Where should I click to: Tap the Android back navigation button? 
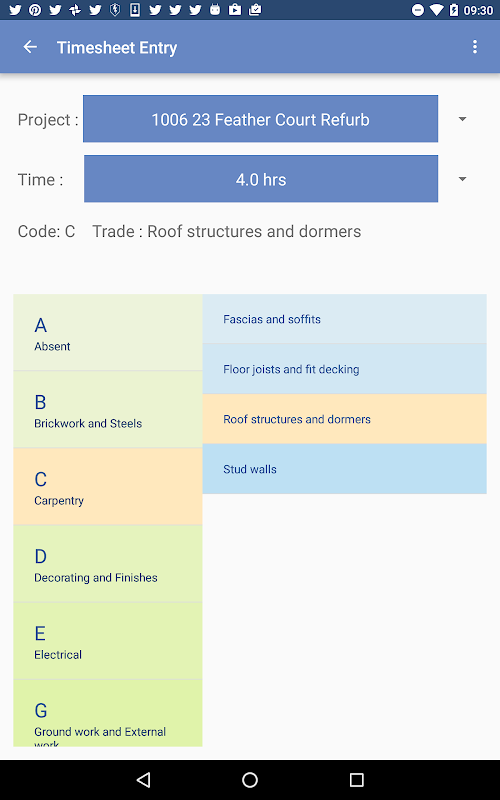[x=144, y=779]
